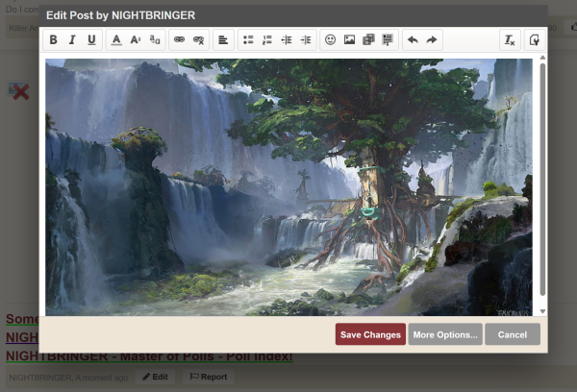Cancel editing the post
Viewport: 577px width, 392px height.
(x=513, y=334)
